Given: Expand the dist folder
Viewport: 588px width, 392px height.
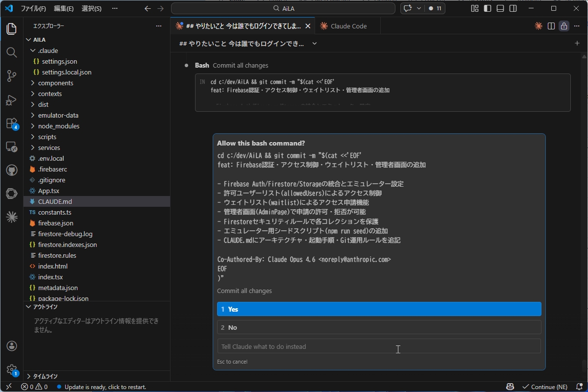Looking at the screenshot, I should [x=33, y=104].
